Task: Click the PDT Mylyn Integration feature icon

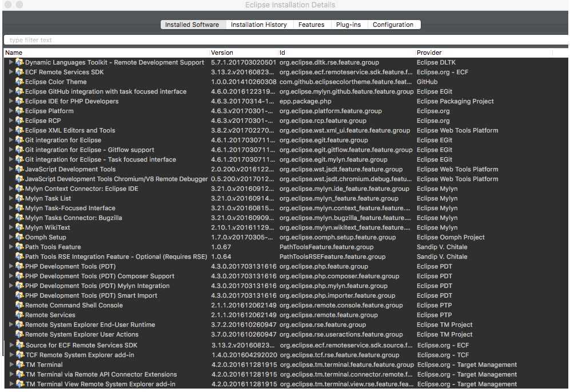Action: [19, 286]
